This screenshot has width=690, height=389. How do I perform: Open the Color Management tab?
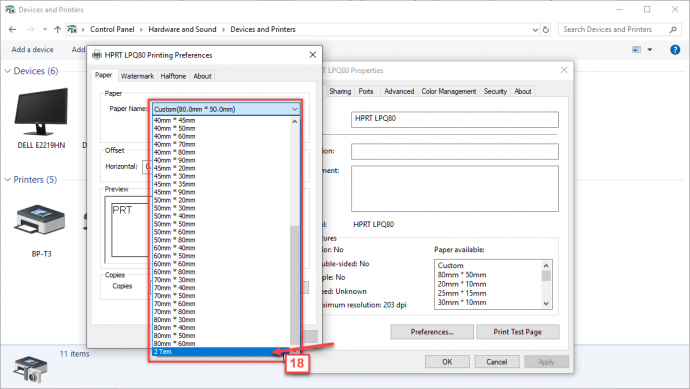(449, 91)
